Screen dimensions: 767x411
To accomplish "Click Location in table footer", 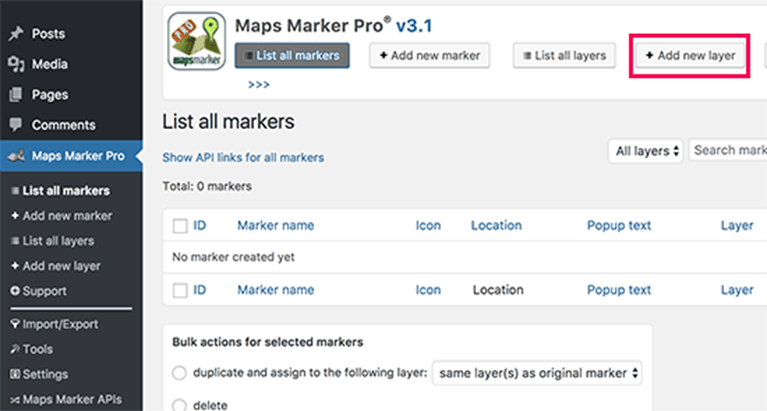I will 498,290.
